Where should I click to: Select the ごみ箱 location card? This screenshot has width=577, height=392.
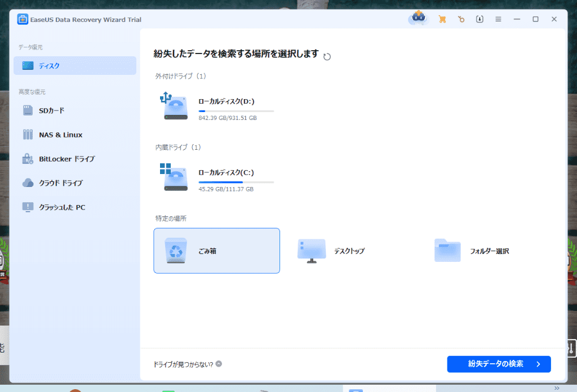point(217,251)
